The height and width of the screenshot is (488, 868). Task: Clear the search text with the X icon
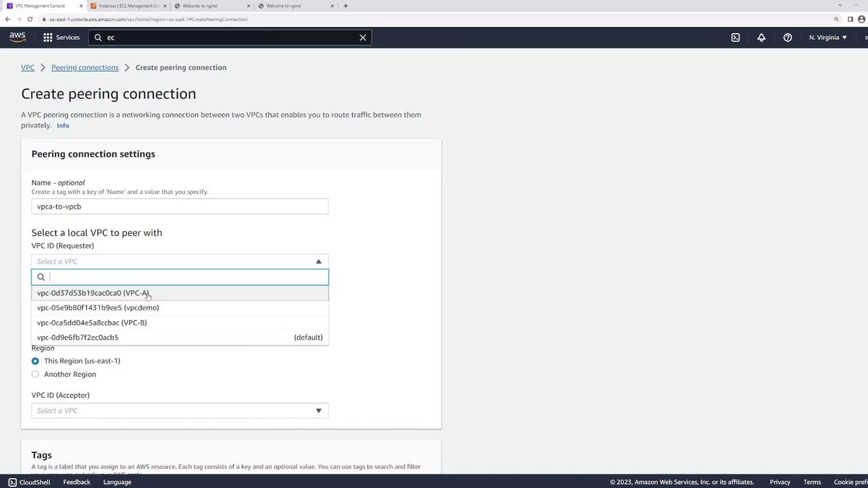coord(363,37)
